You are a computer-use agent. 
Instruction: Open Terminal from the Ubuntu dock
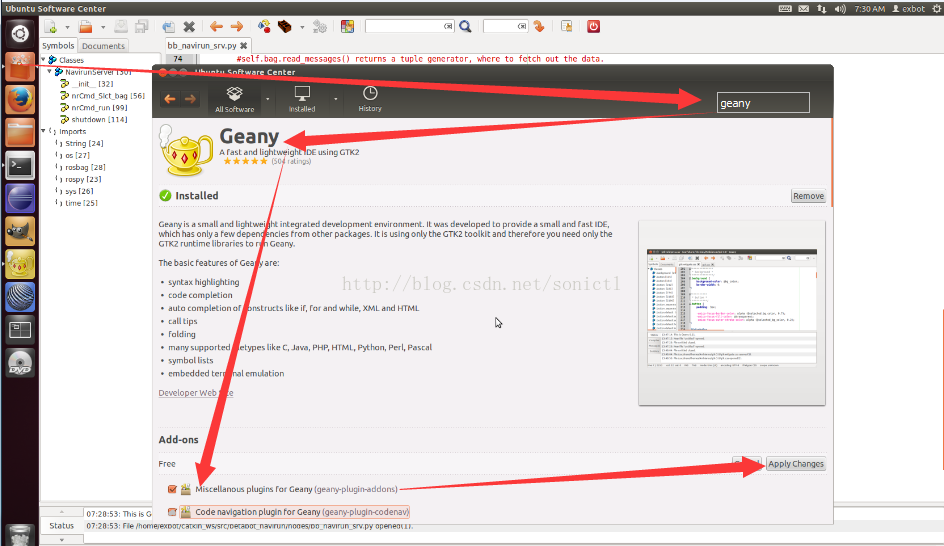click(x=20, y=165)
